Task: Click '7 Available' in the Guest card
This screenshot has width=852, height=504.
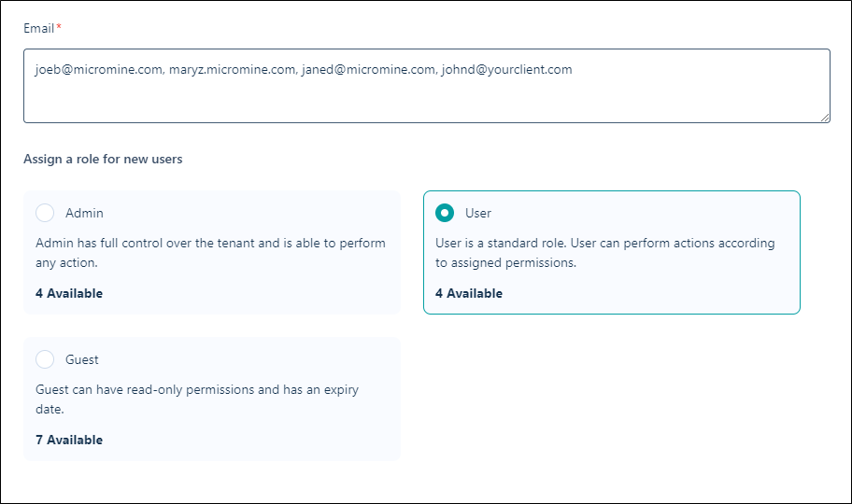Action: click(x=69, y=440)
